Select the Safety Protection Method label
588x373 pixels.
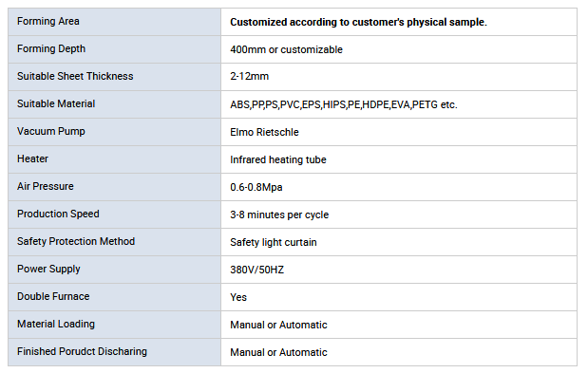(x=76, y=242)
